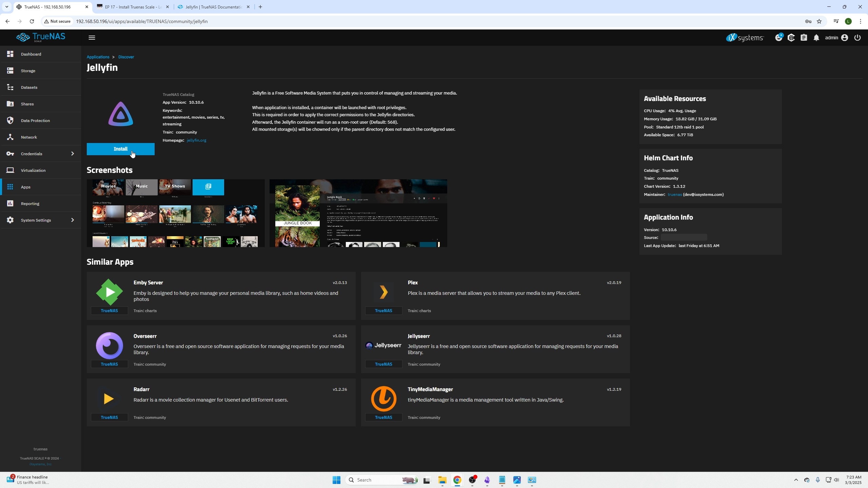Expand the System Settings submenu chevron
The width and height of the screenshot is (868, 488).
[x=72, y=220]
